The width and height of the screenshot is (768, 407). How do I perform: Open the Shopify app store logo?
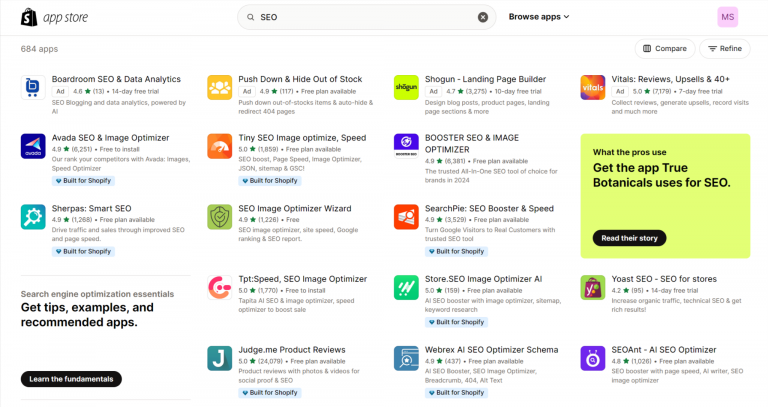point(54,17)
